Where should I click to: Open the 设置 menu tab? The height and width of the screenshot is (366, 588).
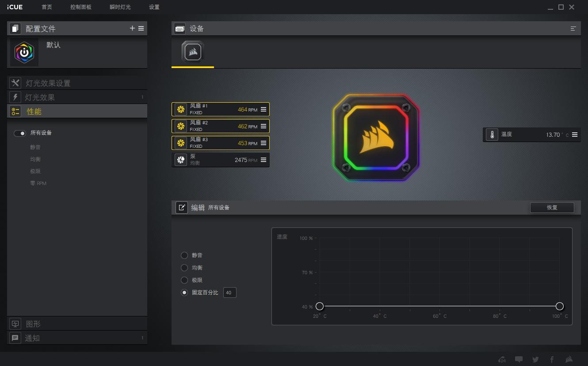tap(154, 7)
